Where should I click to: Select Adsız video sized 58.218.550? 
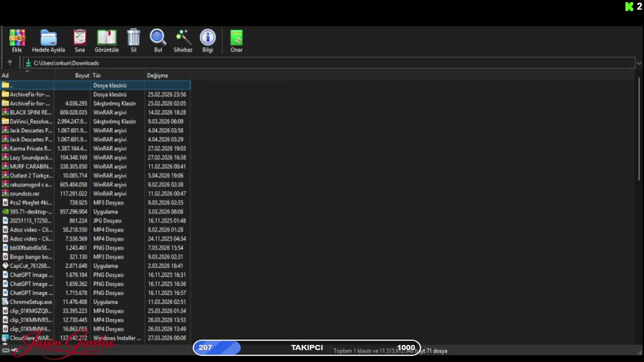(x=95, y=230)
